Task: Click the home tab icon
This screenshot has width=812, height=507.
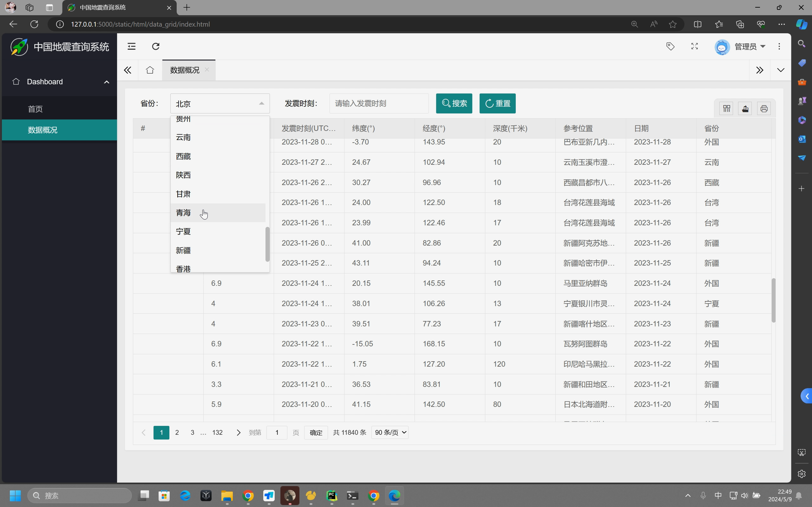Action: tap(150, 70)
